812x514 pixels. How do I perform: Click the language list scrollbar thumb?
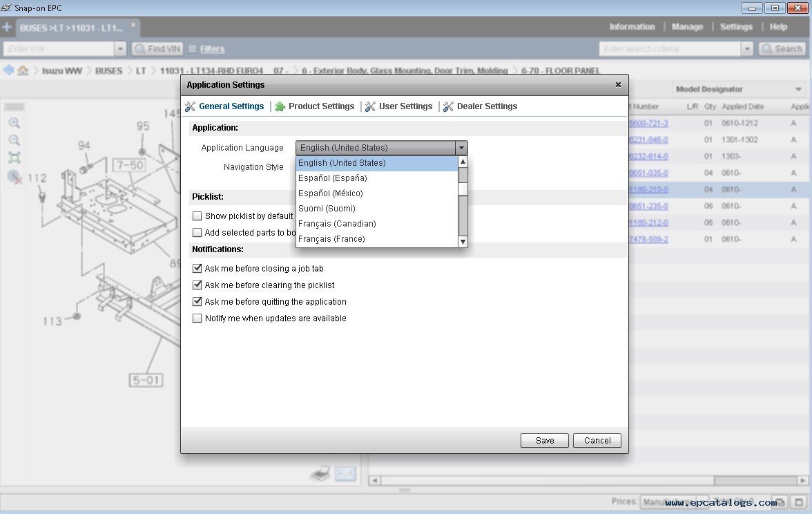click(x=463, y=189)
